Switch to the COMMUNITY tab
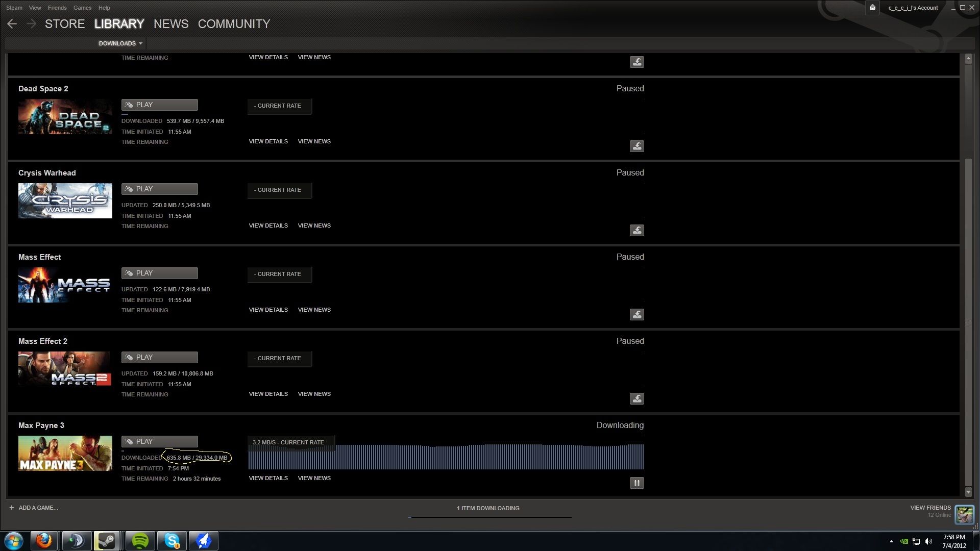Viewport: 980px width, 551px height. [234, 24]
